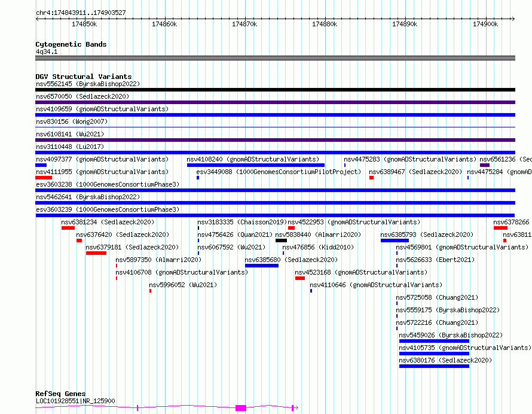The width and height of the screenshot is (532, 414).
Task: Click the large magenta exon block of LOC101928551
Action: (241, 408)
